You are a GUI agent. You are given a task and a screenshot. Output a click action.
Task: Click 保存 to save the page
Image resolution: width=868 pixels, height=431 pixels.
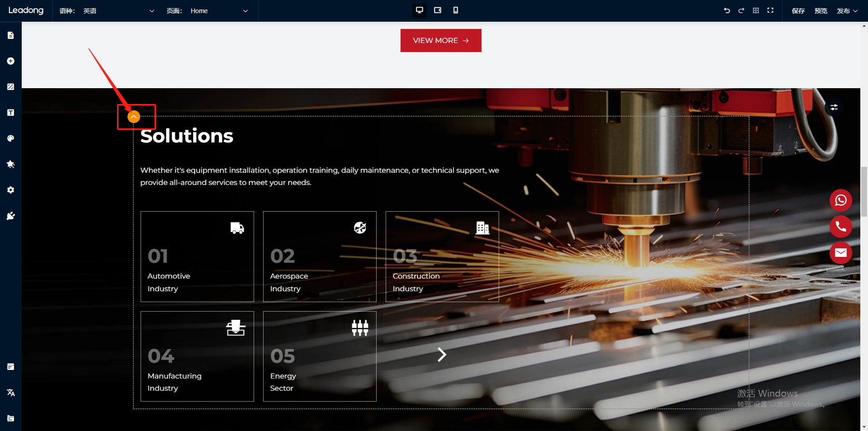click(798, 11)
